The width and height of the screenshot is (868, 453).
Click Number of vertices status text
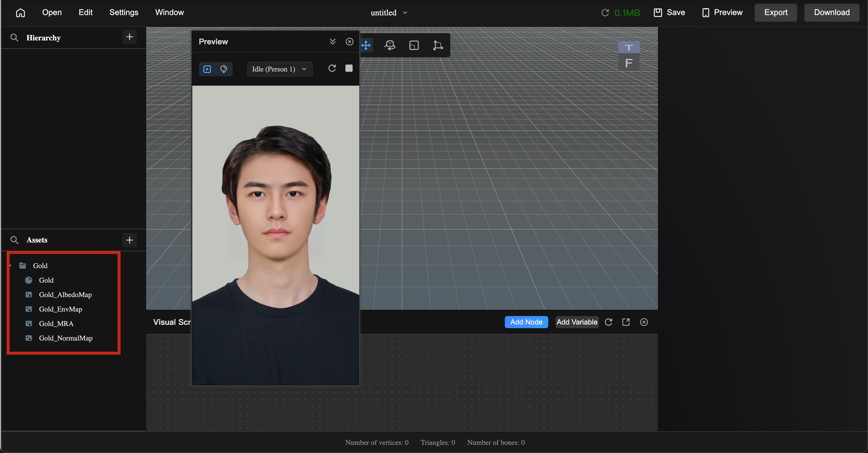pyautogui.click(x=377, y=442)
